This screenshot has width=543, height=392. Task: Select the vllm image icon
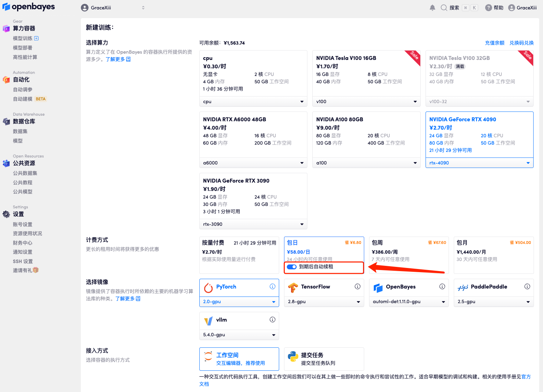tap(208, 320)
